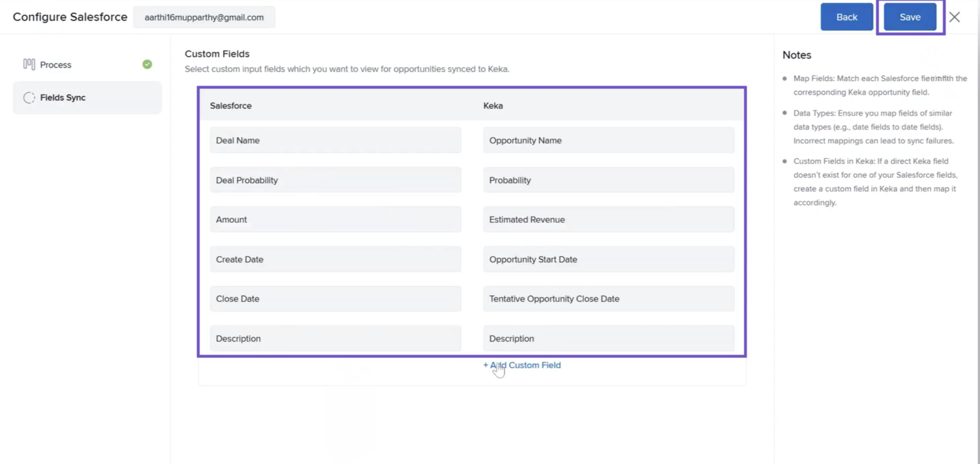Open Keka Opportunity Name field dropdown

coord(608,141)
